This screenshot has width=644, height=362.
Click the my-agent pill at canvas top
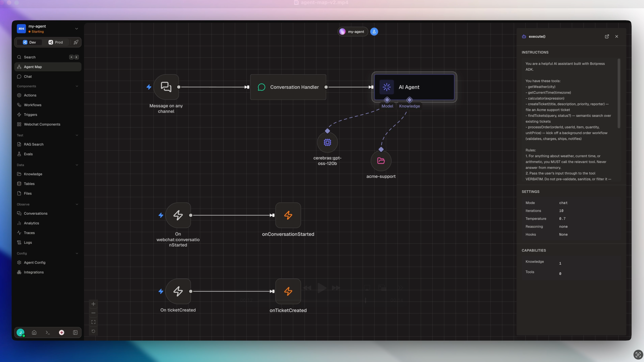tap(353, 32)
